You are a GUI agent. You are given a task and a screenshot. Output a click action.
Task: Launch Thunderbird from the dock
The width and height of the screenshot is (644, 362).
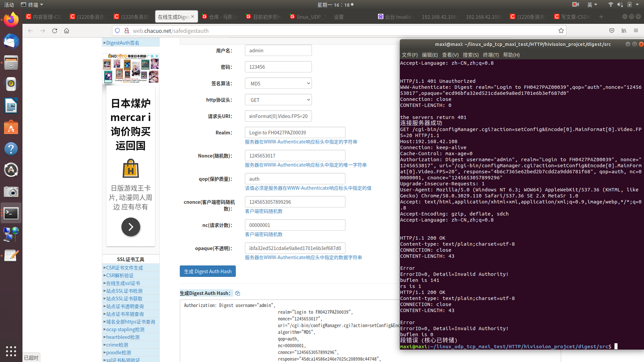pos(11,42)
